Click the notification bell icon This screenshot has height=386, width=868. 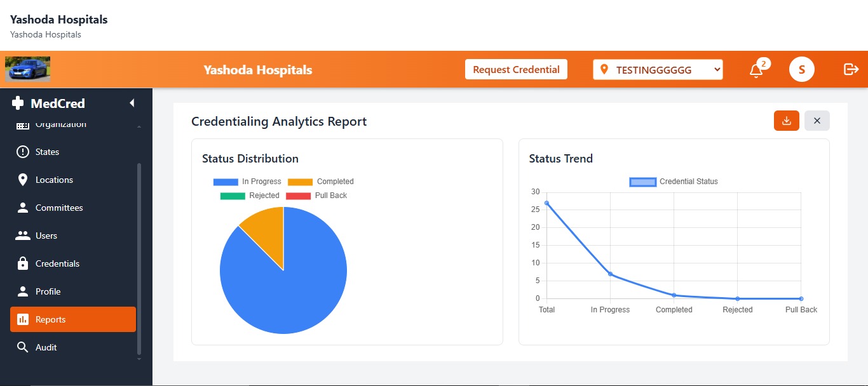756,70
